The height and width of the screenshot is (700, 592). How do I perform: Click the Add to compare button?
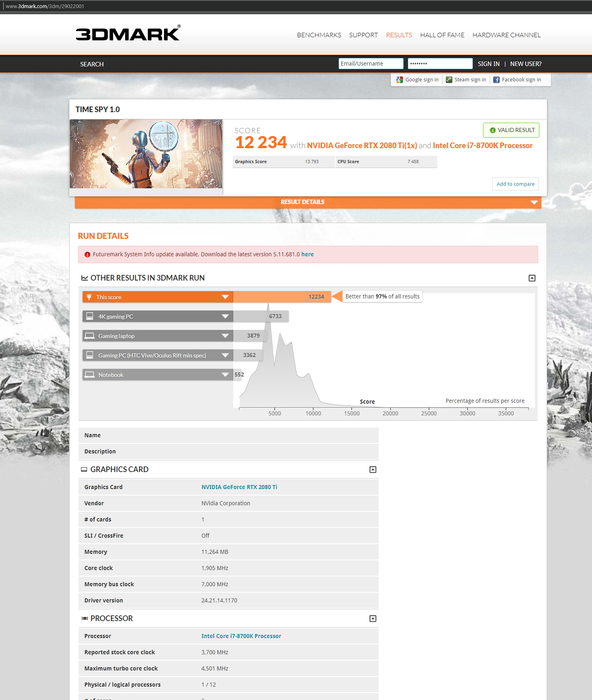(x=515, y=184)
